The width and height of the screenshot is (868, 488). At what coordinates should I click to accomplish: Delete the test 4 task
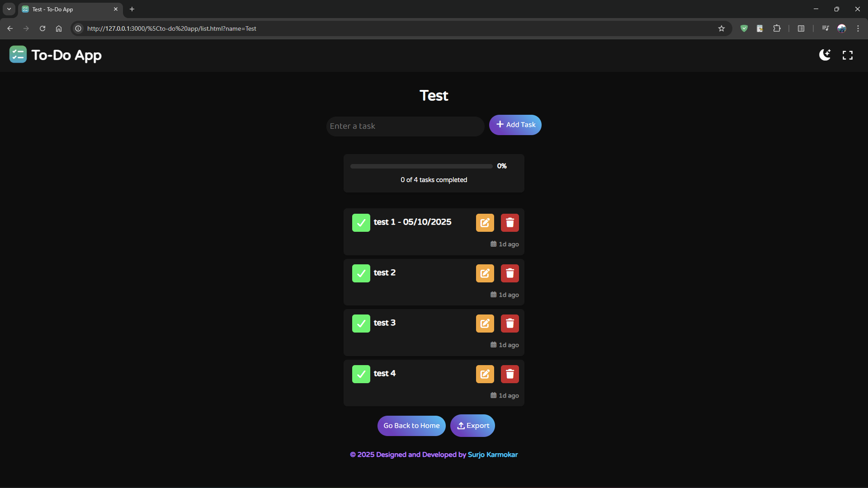pyautogui.click(x=509, y=374)
